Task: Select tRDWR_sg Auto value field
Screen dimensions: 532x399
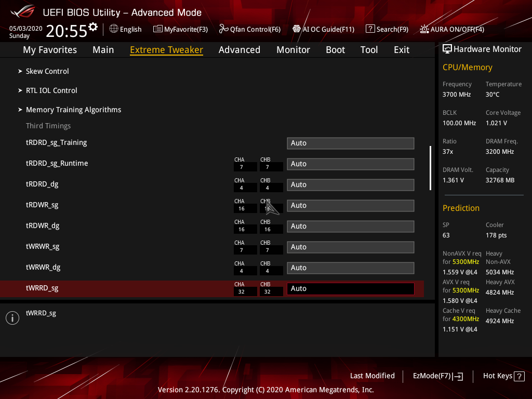Action: 351,206
